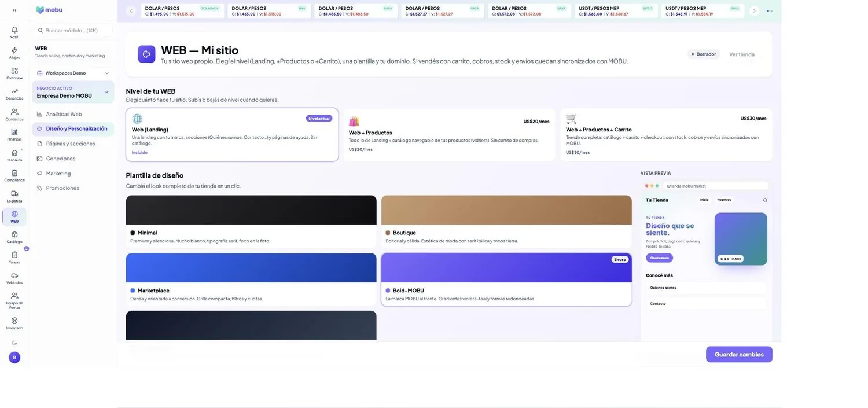The height and width of the screenshot is (408, 868).
Task: Select the Web (Landing) level card
Action: (232, 135)
